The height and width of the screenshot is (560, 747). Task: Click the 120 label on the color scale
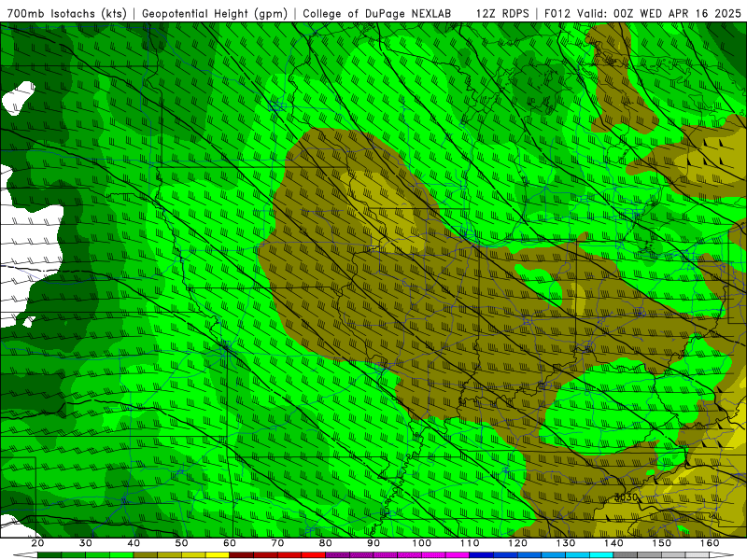(x=517, y=543)
